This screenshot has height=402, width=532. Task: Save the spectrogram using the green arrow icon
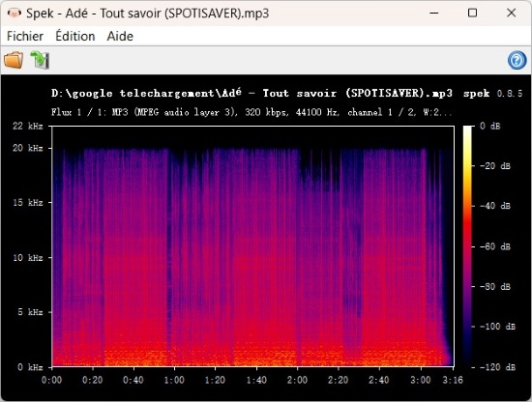click(x=40, y=60)
